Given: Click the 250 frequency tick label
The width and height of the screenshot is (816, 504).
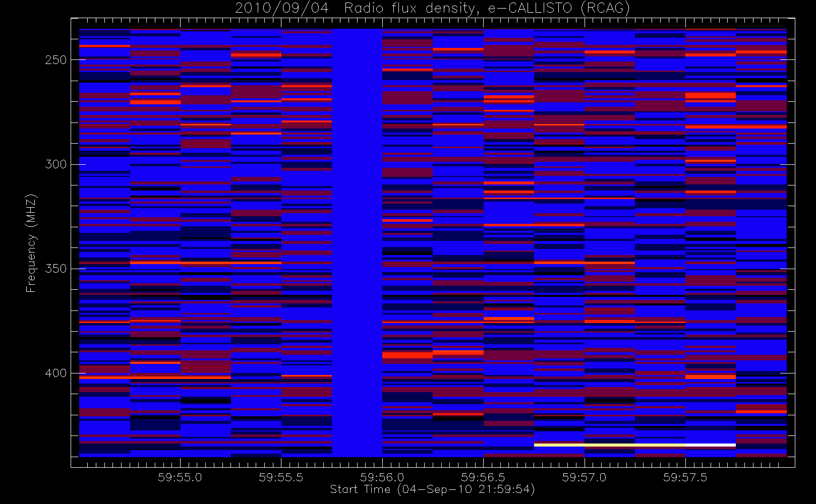Looking at the screenshot, I should tap(55, 60).
